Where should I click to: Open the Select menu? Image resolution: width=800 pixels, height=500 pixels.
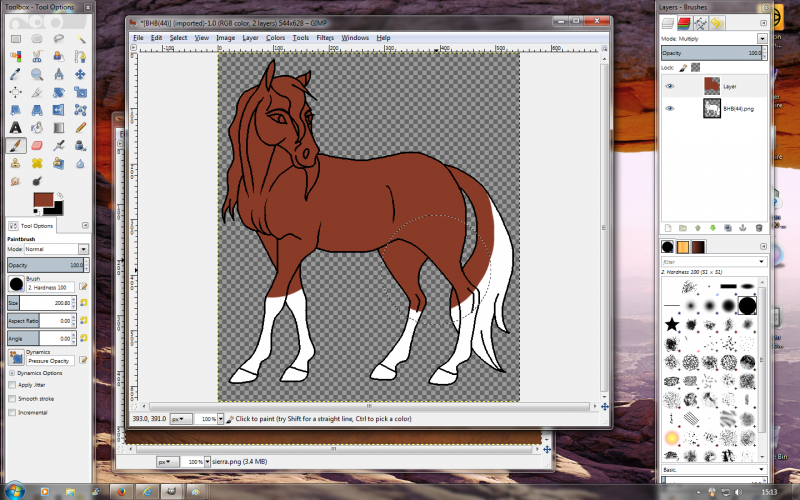(x=178, y=38)
